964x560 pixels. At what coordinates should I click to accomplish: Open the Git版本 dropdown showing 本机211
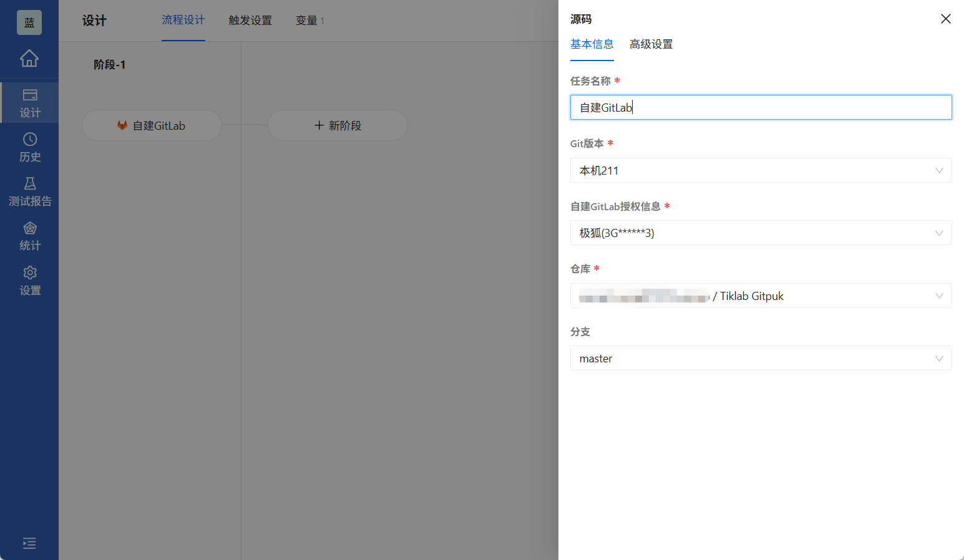761,170
